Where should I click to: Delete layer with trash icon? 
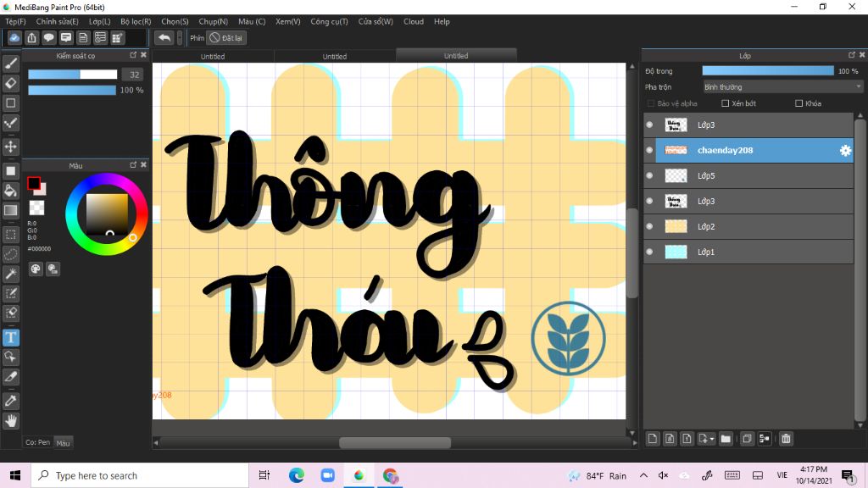pos(786,439)
